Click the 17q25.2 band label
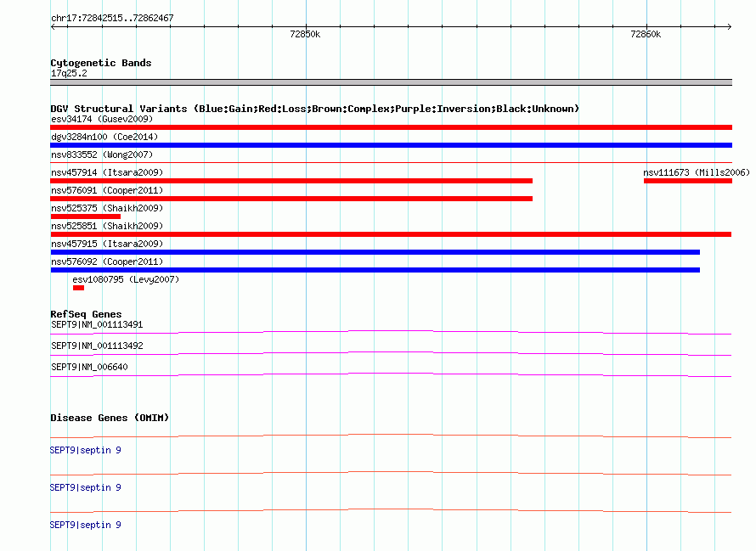 pos(69,73)
